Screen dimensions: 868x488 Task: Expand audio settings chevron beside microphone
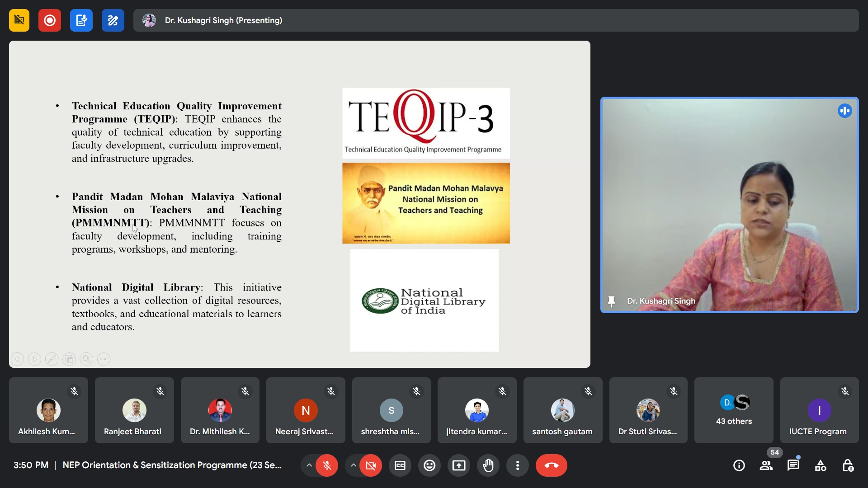coord(309,465)
